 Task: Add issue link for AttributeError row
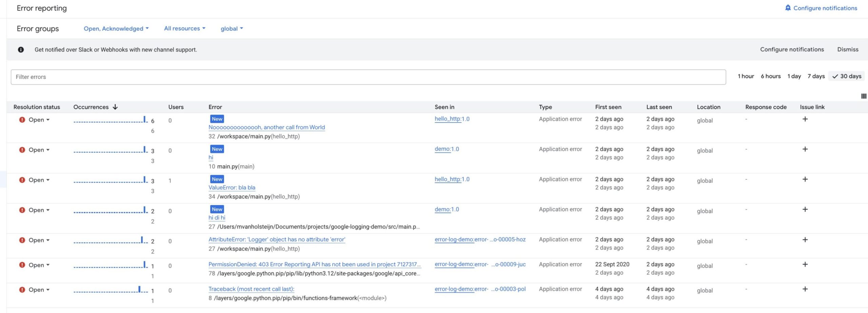tap(805, 239)
